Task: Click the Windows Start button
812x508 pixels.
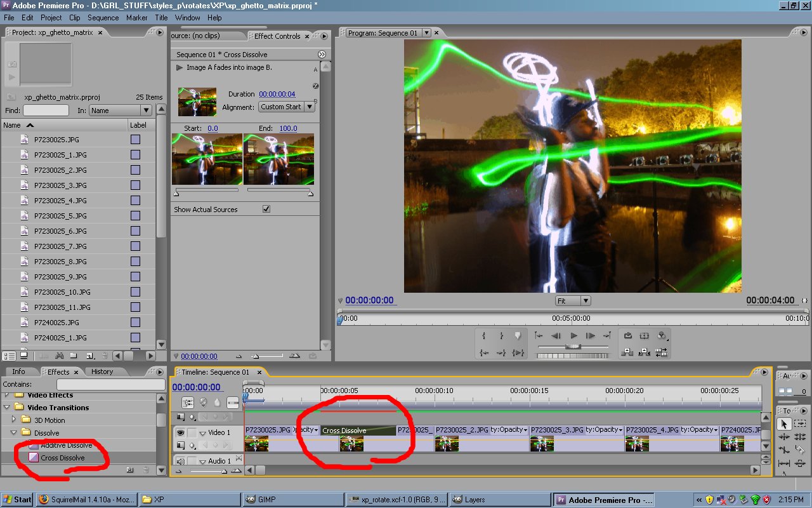Action: tap(18, 500)
